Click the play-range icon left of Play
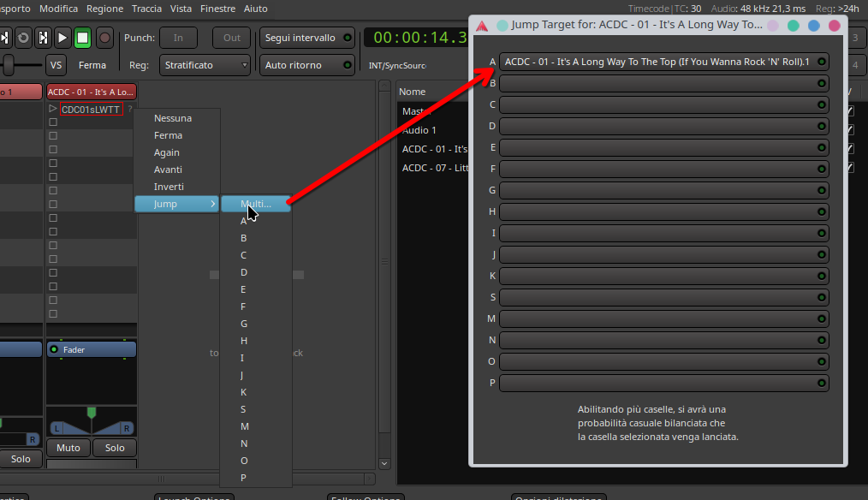The image size is (868, 500). click(x=43, y=38)
